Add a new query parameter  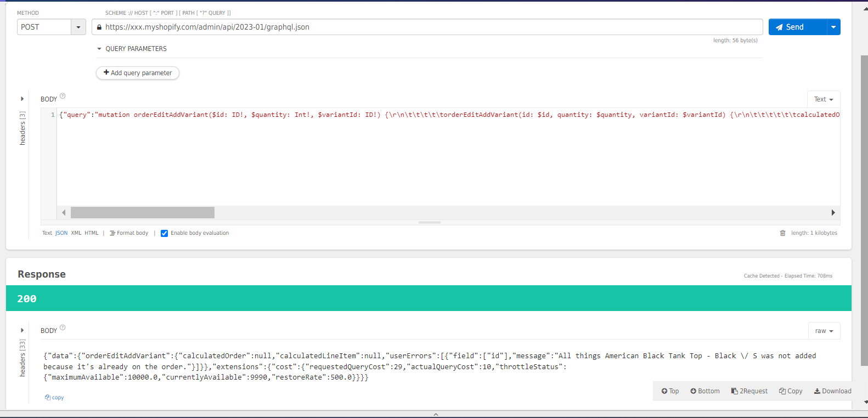click(138, 73)
